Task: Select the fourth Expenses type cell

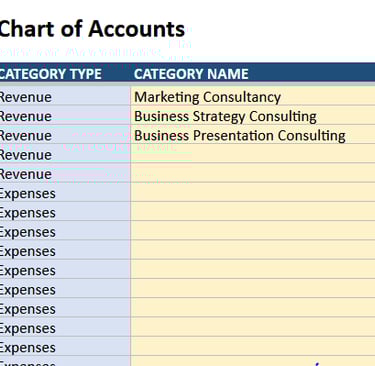Action: (65, 251)
